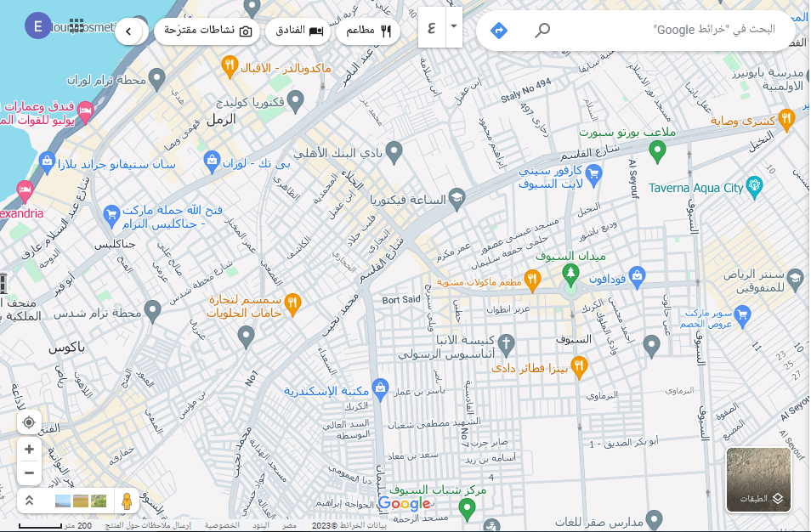Open the account avatar labeled E

37,26
